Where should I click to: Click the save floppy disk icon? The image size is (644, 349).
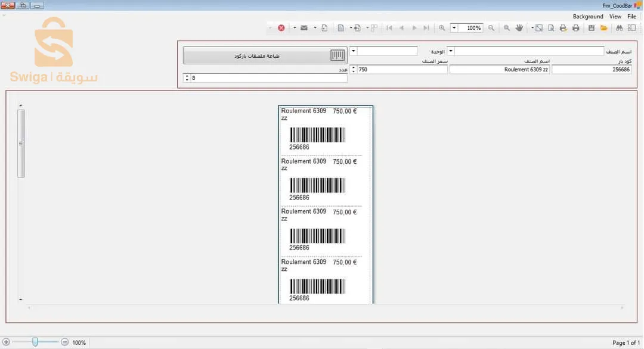click(x=592, y=28)
